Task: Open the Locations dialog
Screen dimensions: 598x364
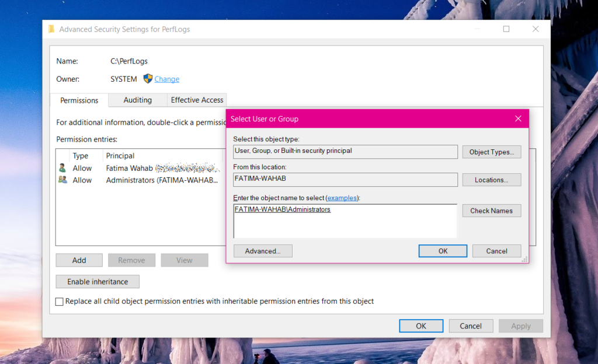Action: (x=491, y=180)
